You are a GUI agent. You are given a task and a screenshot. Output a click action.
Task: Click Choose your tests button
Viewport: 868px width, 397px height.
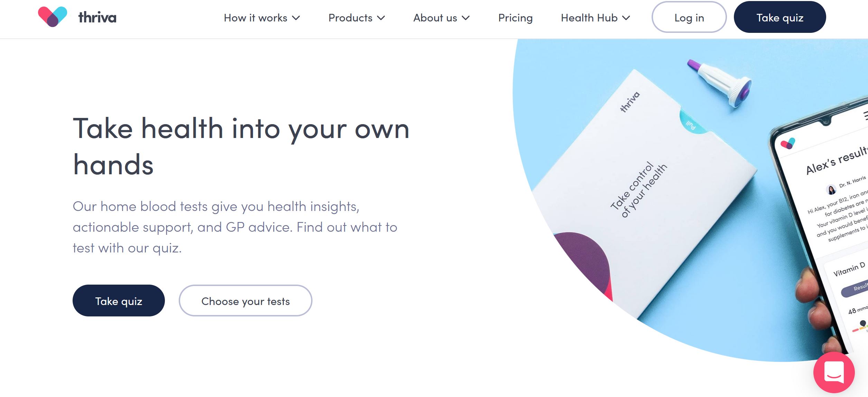coord(245,301)
